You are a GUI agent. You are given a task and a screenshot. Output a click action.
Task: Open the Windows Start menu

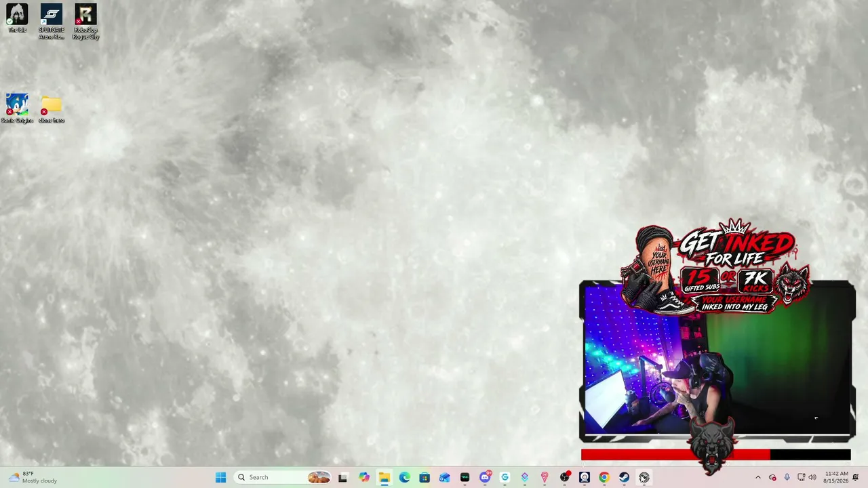(220, 477)
